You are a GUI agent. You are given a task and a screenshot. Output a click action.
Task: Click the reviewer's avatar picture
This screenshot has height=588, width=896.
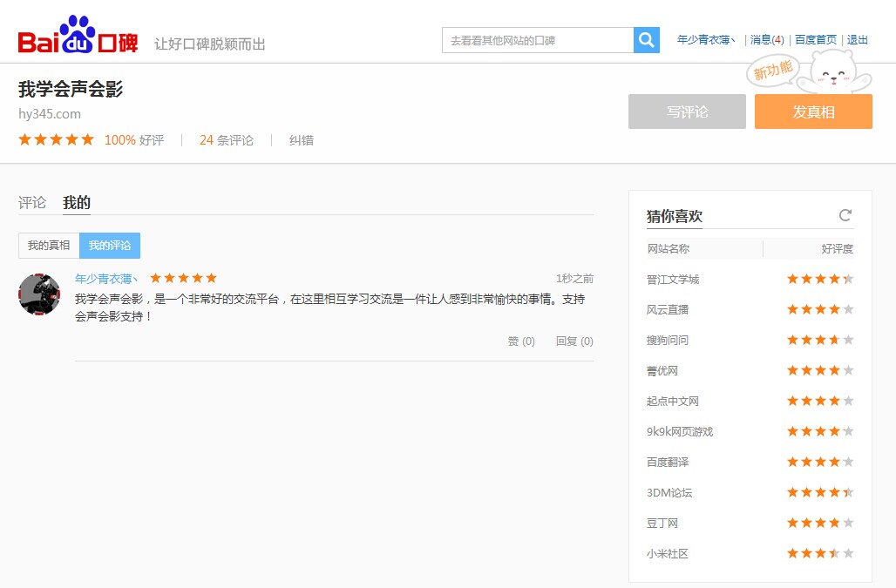point(39,294)
